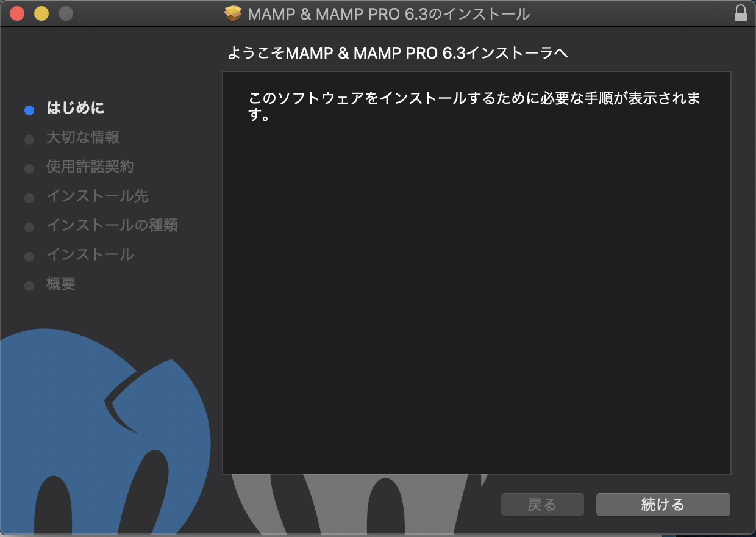Viewport: 756px width, 537px height.
Task: Click the blue bullet beside はじめに
Action: [29, 110]
